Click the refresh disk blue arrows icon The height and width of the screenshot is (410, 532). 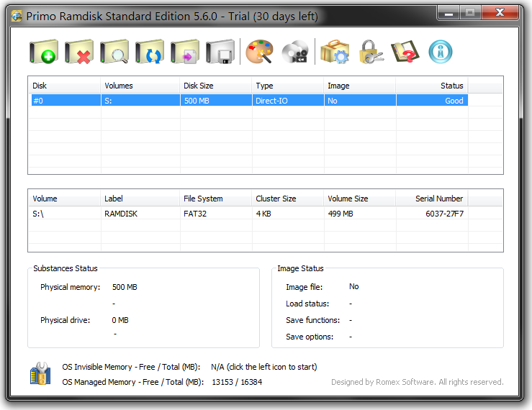[150, 52]
